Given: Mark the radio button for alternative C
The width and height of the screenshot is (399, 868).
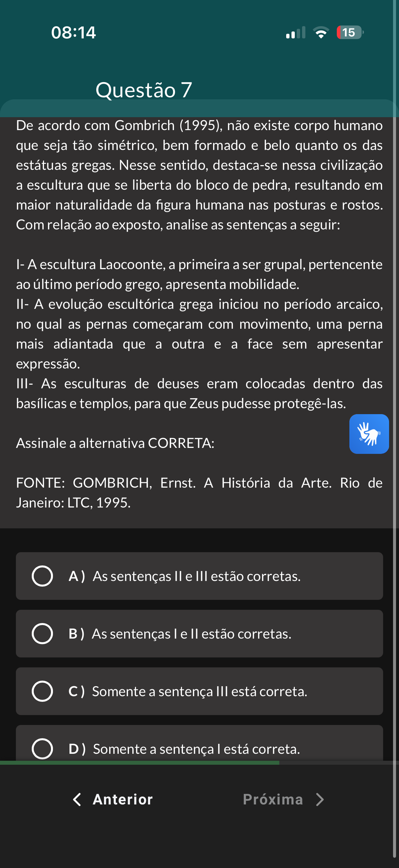Looking at the screenshot, I should 42,691.
